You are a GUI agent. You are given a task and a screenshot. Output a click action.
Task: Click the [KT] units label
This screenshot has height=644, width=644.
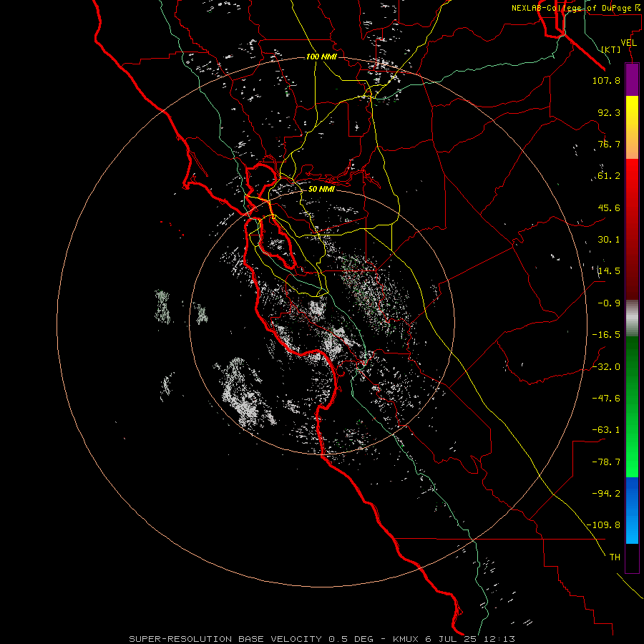pyautogui.click(x=611, y=49)
